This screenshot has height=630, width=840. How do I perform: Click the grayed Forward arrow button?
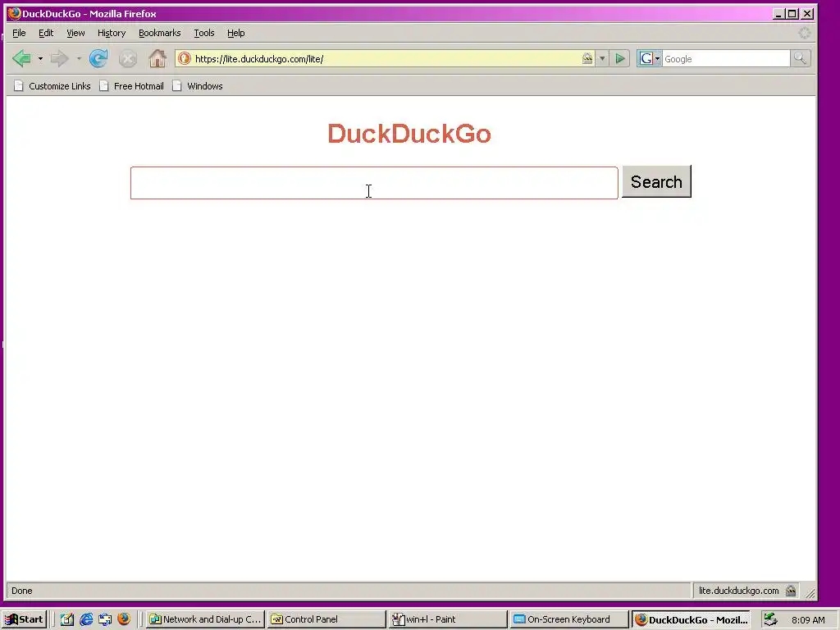59,58
